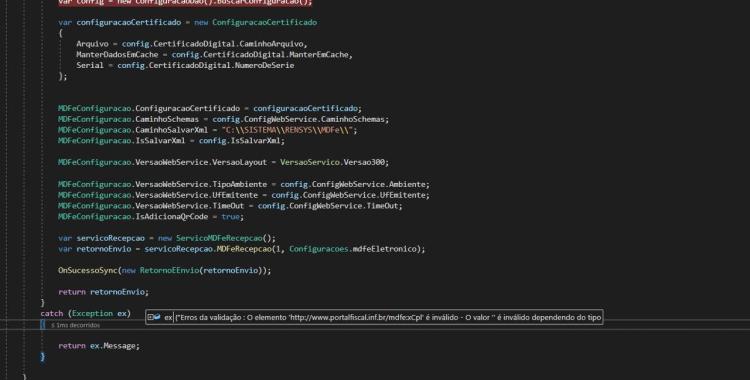Expand the ex exception datatip plus box

[150, 317]
